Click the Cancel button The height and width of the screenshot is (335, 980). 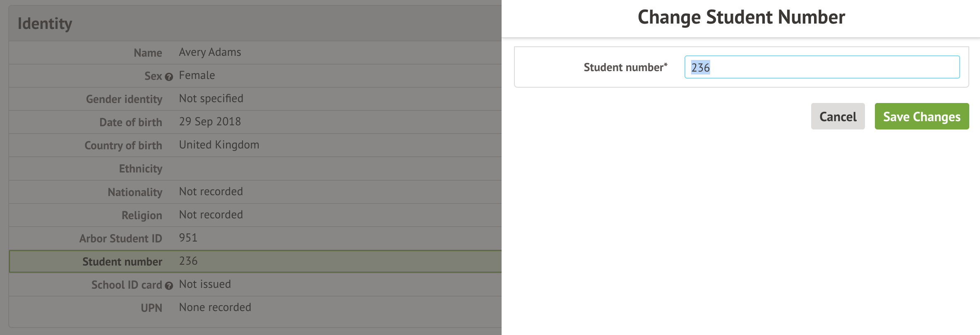[838, 117]
